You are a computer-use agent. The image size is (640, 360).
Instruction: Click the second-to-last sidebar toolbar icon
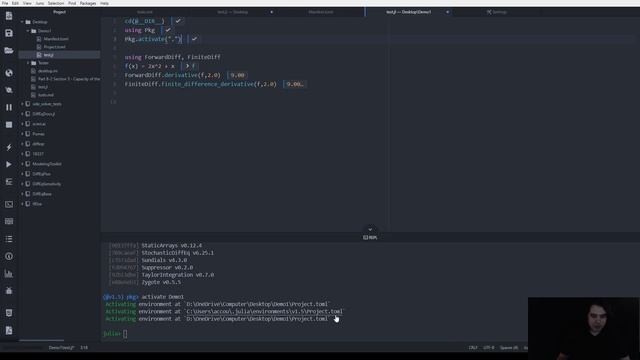(x=9, y=313)
